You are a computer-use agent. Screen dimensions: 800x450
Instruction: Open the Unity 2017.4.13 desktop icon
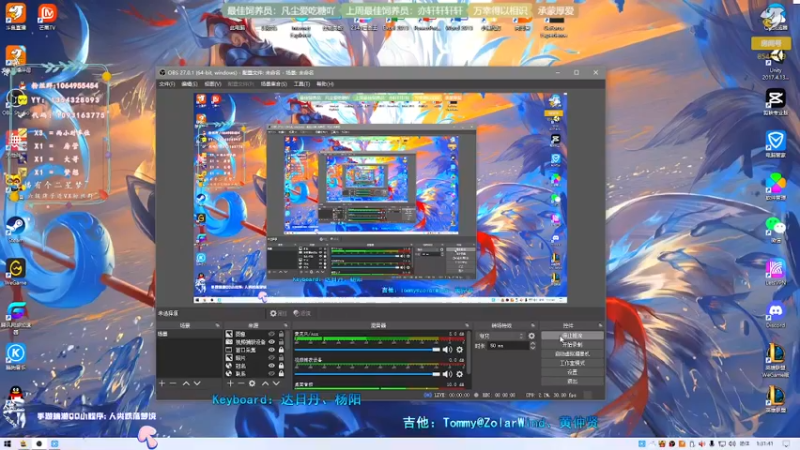[775, 64]
